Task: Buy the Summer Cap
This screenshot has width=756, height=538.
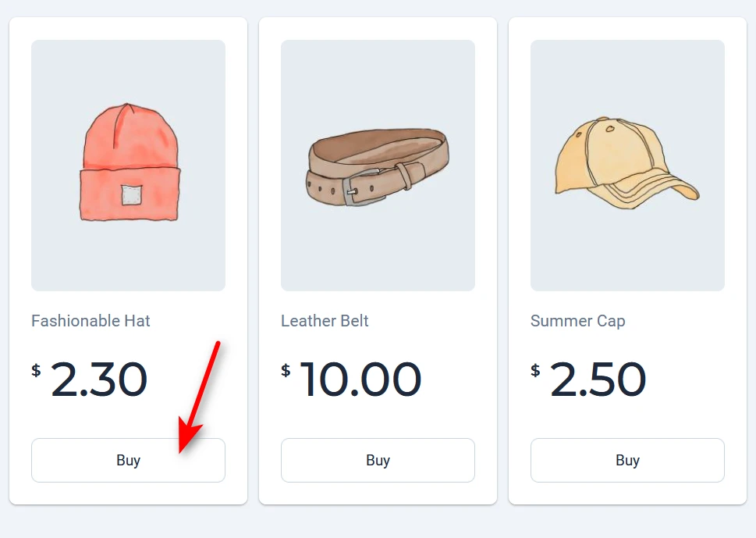Action: (627, 460)
